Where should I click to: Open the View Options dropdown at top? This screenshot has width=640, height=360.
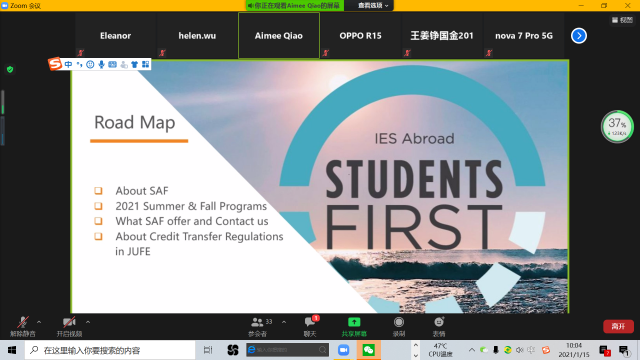click(x=373, y=5)
